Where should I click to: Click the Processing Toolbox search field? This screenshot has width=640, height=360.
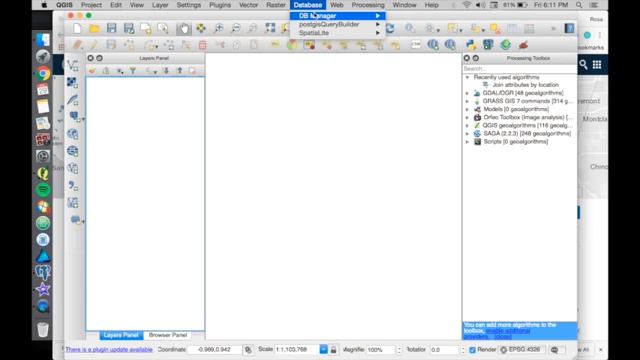tap(519, 69)
